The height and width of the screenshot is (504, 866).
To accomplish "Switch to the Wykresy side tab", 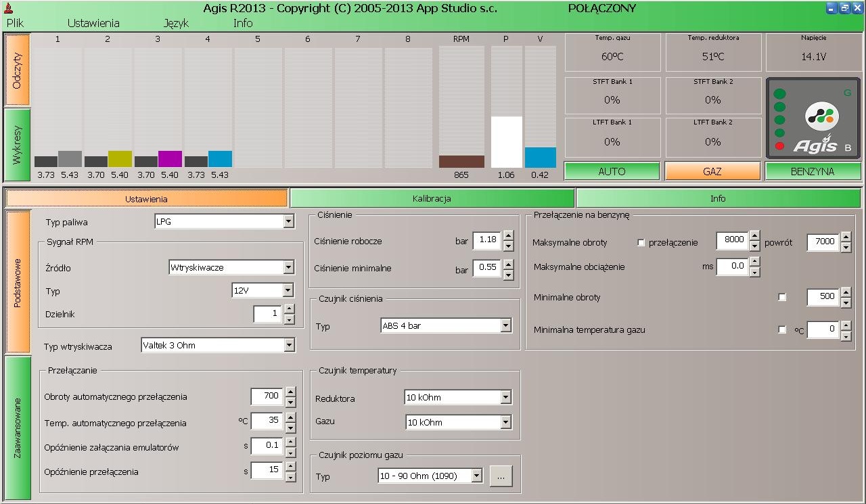I will point(18,145).
